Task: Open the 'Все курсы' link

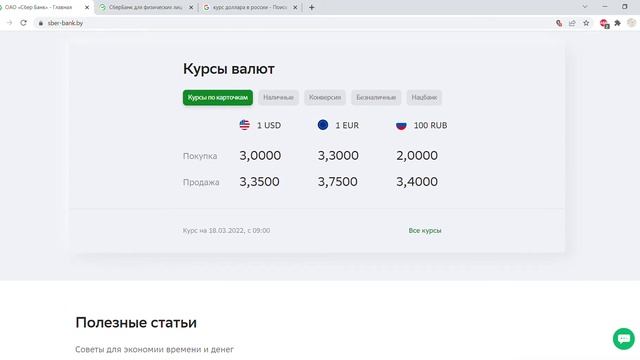Action: tap(425, 230)
